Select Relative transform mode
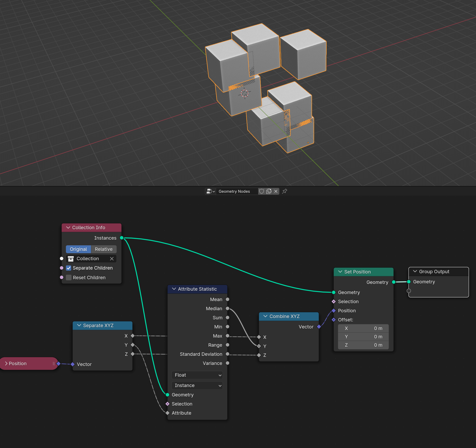 pyautogui.click(x=103, y=249)
